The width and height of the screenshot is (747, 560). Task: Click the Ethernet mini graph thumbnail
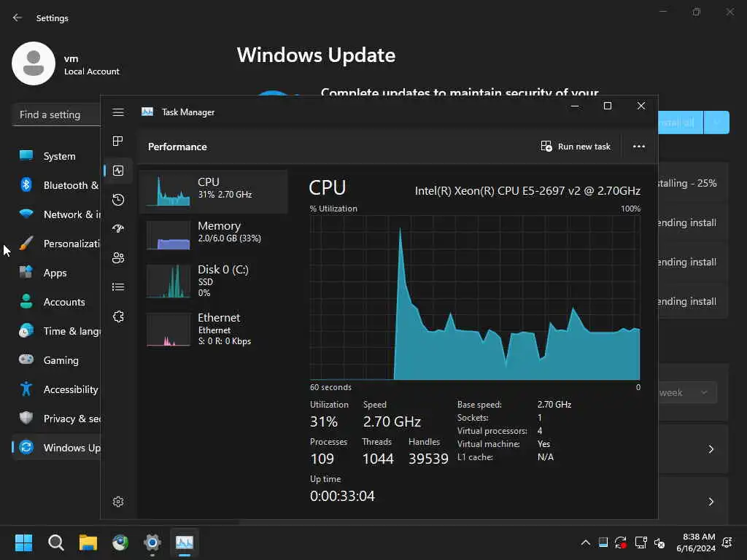coord(169,329)
